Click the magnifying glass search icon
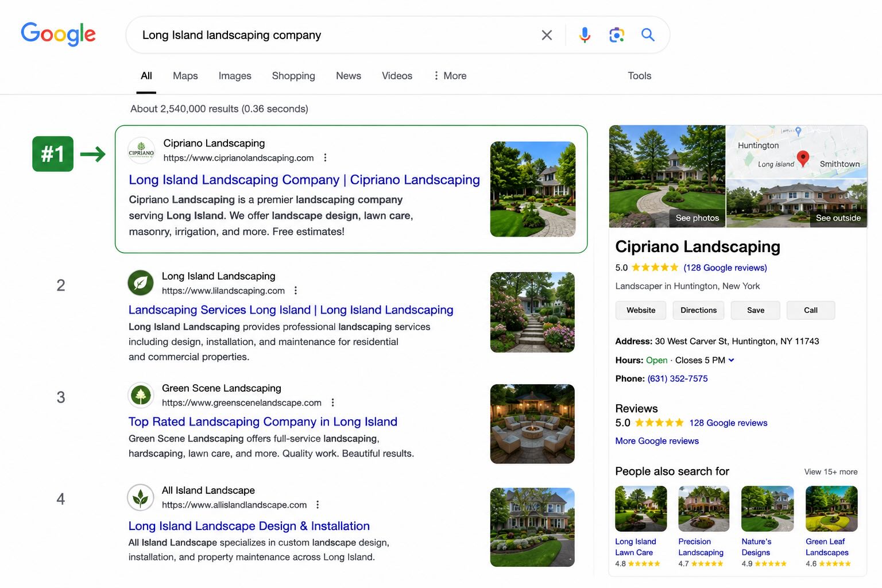 [648, 35]
